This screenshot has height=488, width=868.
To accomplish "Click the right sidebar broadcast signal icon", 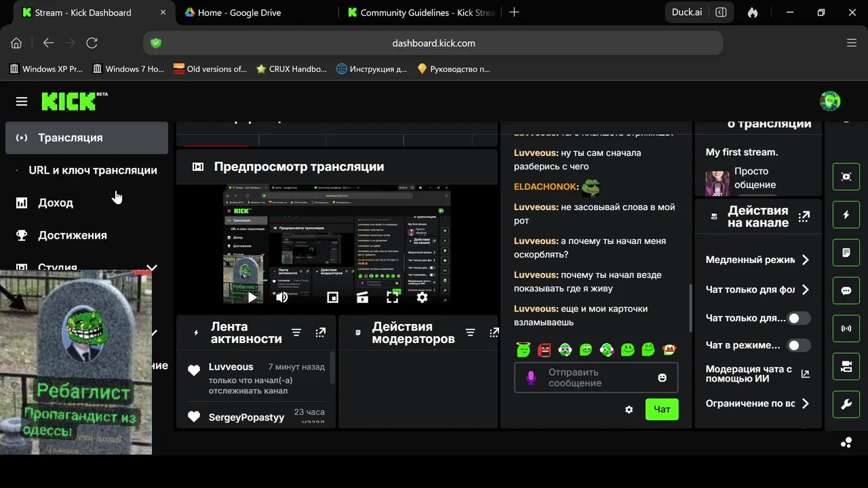I will coord(846,329).
